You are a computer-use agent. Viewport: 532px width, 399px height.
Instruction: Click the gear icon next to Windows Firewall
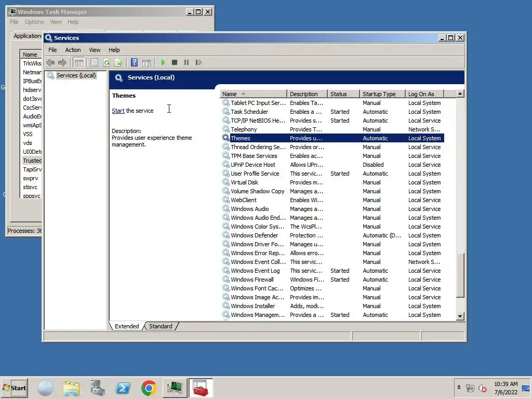[x=225, y=279]
